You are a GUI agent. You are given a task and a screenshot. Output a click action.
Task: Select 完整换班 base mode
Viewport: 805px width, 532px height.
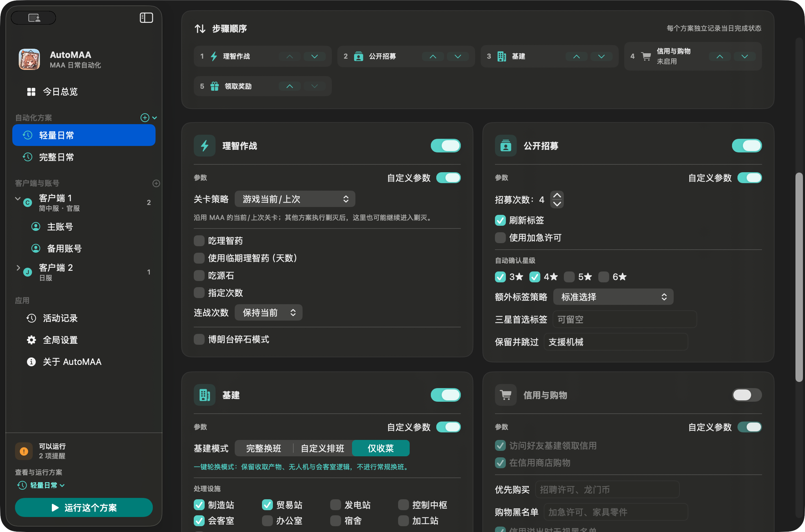click(x=264, y=448)
